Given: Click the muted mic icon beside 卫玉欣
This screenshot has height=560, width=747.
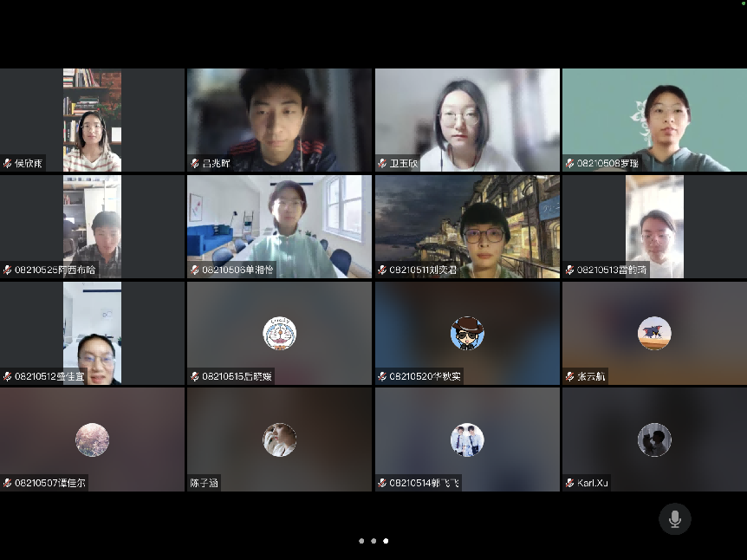Looking at the screenshot, I should (x=382, y=163).
